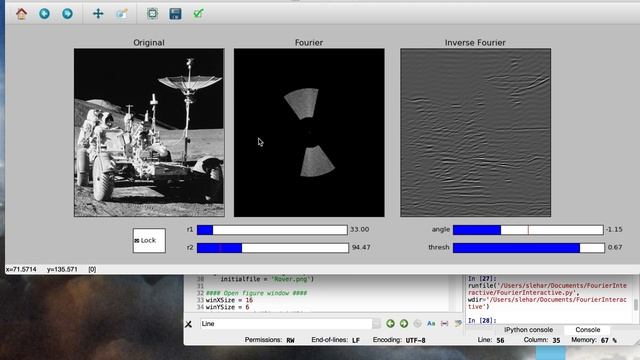640x360 pixels.
Task: Open figure options with green checkmark icon
Action: 198,14
